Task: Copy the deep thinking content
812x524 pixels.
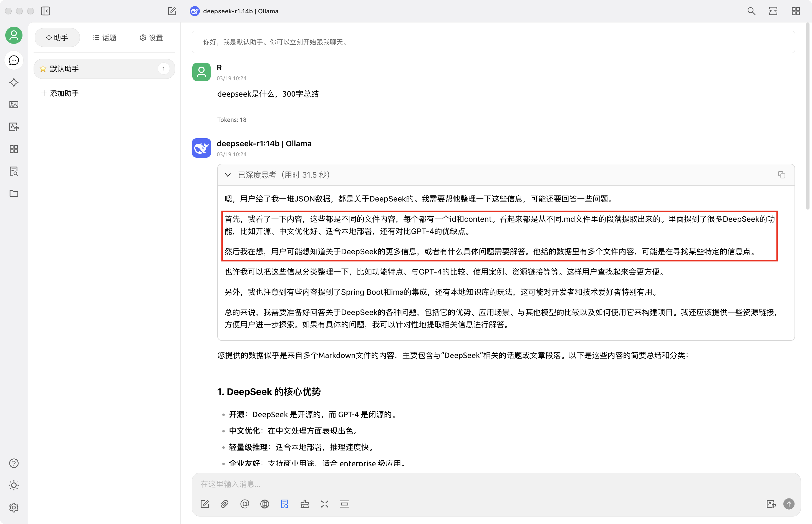Action: coord(781,175)
